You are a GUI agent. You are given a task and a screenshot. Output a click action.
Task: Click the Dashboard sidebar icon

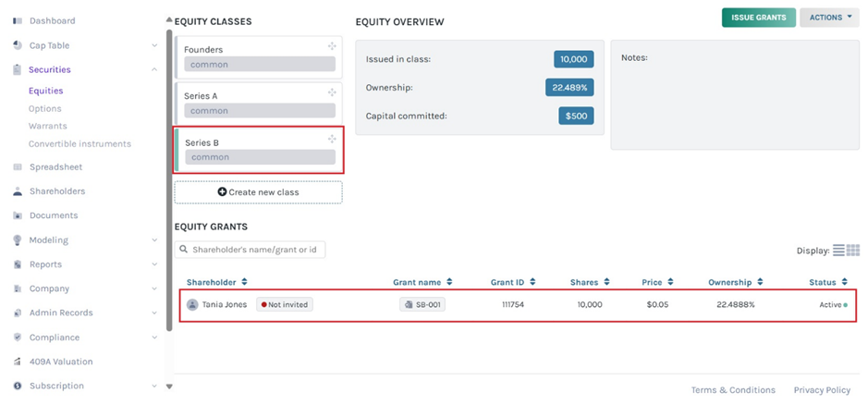(x=18, y=21)
